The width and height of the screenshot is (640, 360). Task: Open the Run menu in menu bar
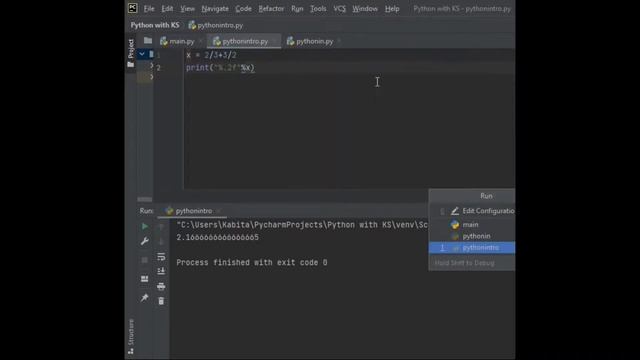tap(297, 9)
